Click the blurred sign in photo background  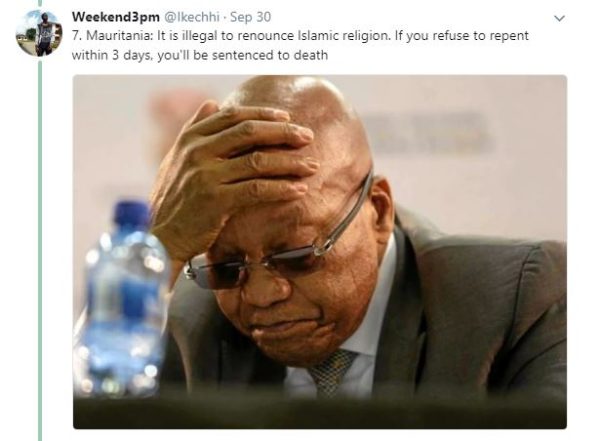point(427,132)
